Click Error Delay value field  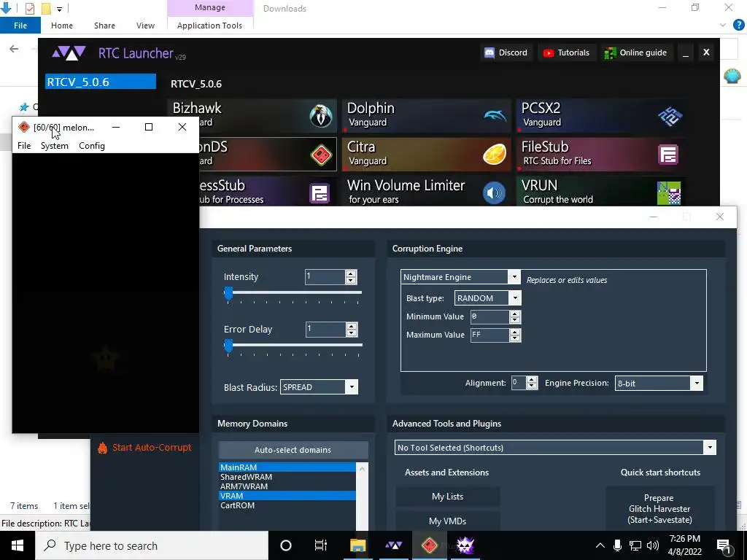(325, 329)
